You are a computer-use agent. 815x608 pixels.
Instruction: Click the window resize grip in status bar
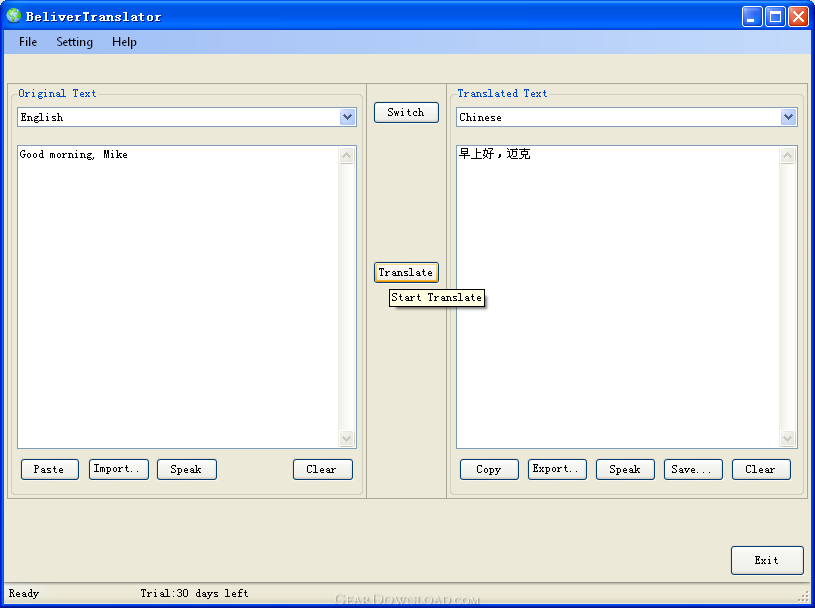click(x=804, y=597)
